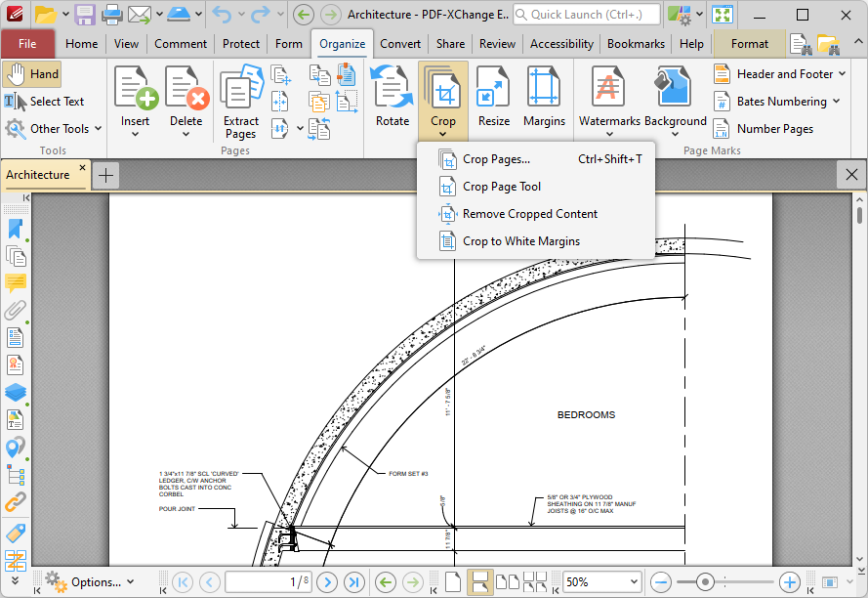
Task: Close the Architecture document tab
Action: tap(82, 167)
